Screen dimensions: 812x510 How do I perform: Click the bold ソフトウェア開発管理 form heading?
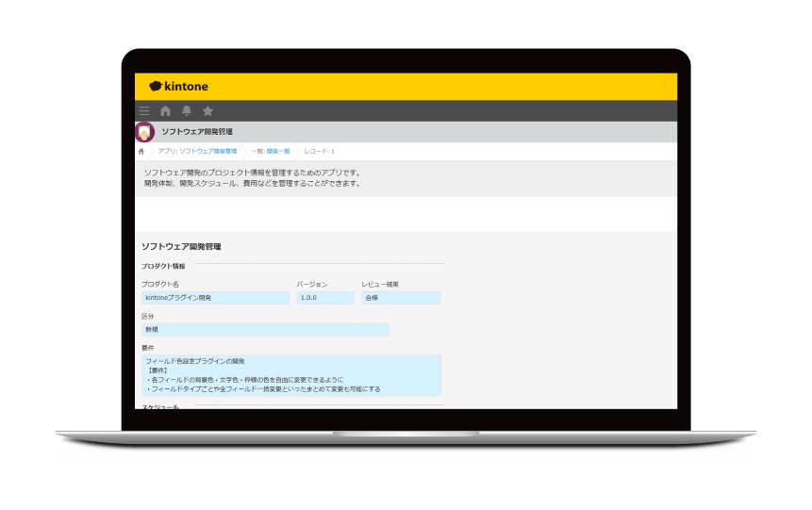click(x=181, y=246)
